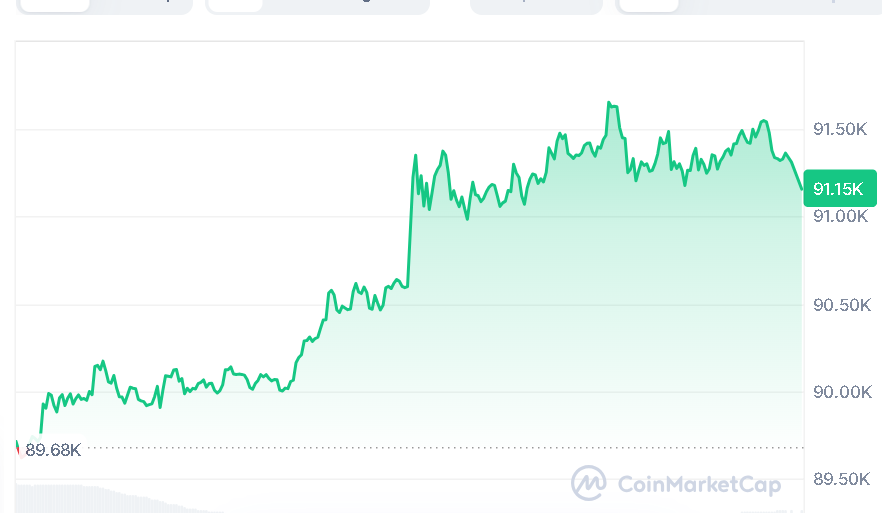Click the 90.00K y-axis label
The image size is (882, 513).
pos(840,391)
